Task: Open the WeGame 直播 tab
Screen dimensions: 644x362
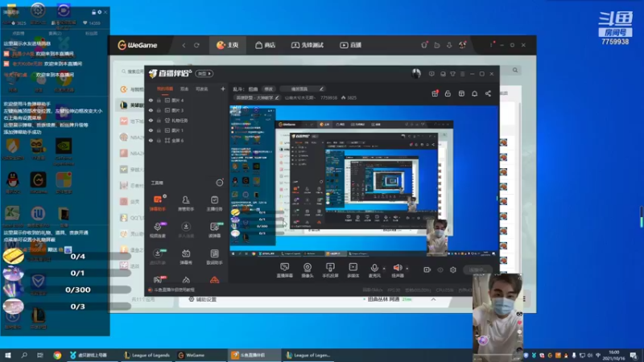Action: click(x=350, y=45)
